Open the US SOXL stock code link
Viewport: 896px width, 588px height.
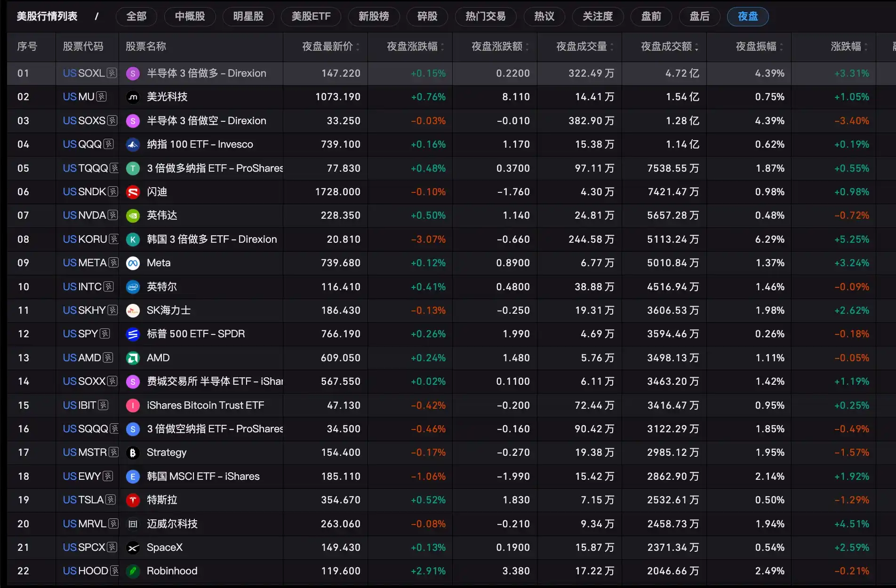(x=84, y=73)
